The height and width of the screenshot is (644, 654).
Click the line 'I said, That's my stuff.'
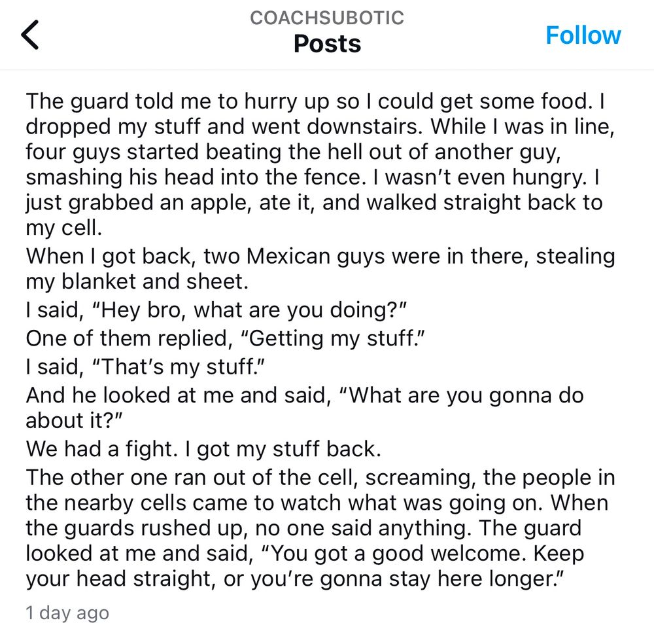tap(145, 367)
